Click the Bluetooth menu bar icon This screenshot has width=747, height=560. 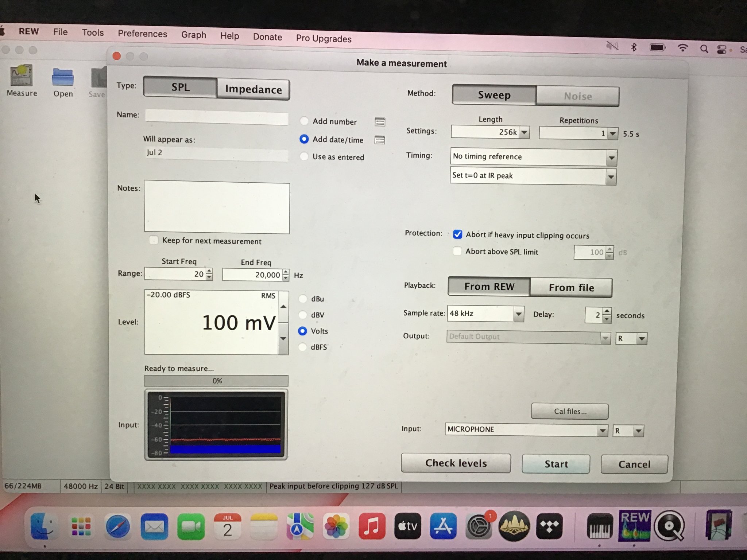pos(634,47)
